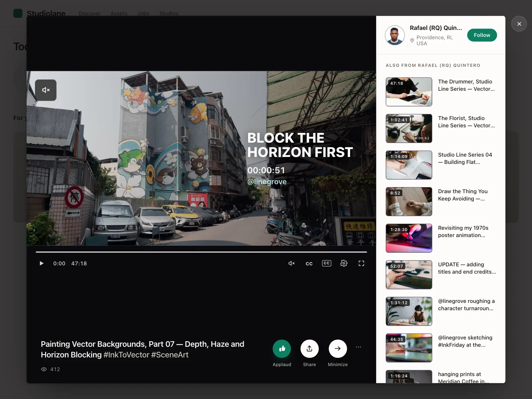Toggle the unboxed "cc" captions control
Image resolution: width=532 pixels, height=399 pixels.
click(309, 263)
